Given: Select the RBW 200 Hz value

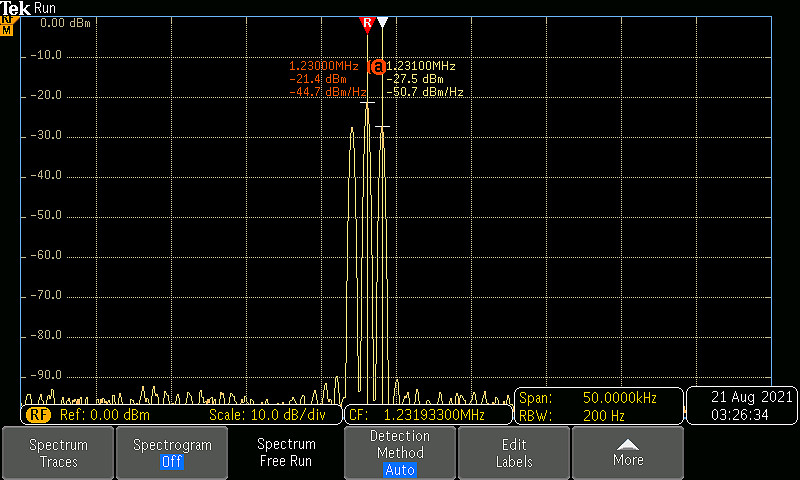Looking at the screenshot, I should pos(604,416).
